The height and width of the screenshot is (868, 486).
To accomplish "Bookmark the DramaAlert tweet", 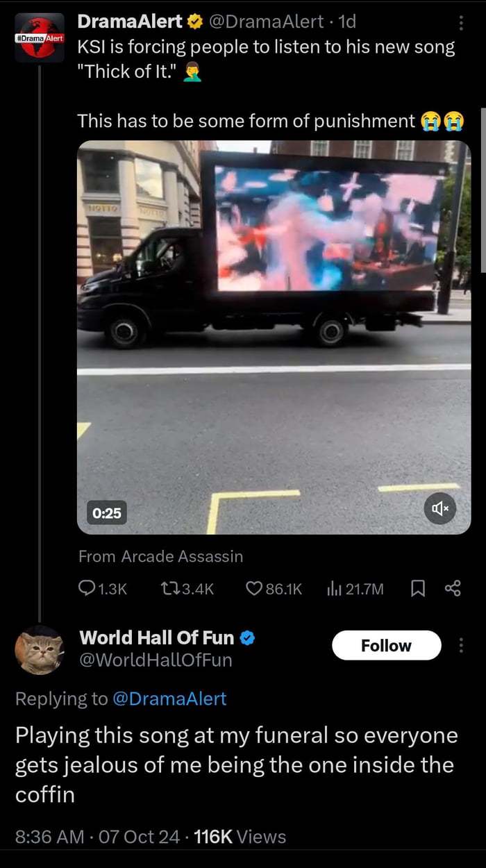I will pos(418,589).
